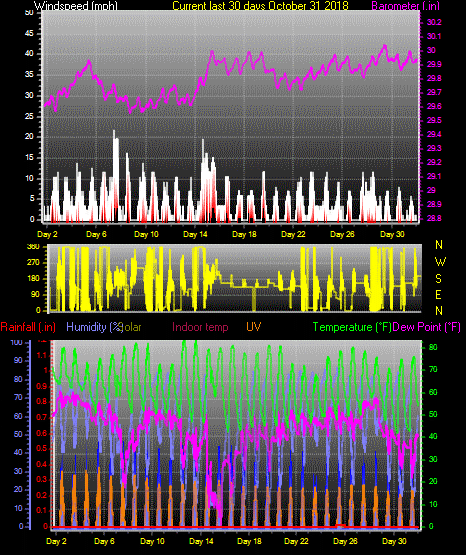This screenshot has width=466, height=555.
Task: Click the '1.1' rainfall axis value
Action: 42,355
